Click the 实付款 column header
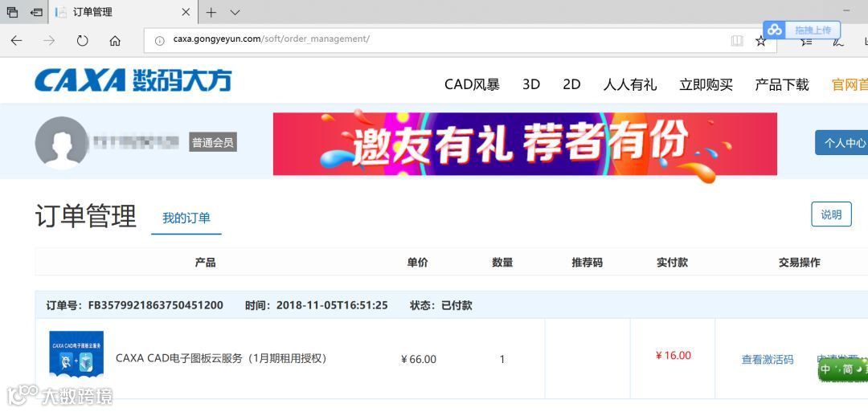The image size is (868, 412). point(672,263)
